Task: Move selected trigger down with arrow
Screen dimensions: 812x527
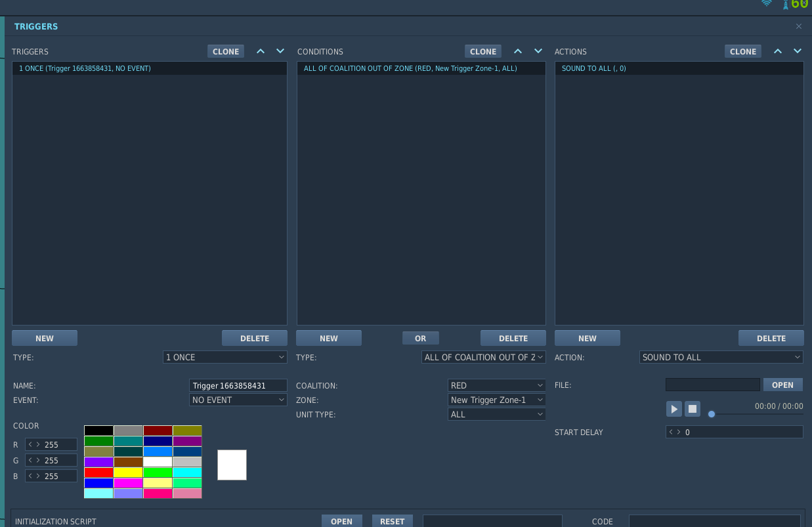Action: (x=280, y=51)
